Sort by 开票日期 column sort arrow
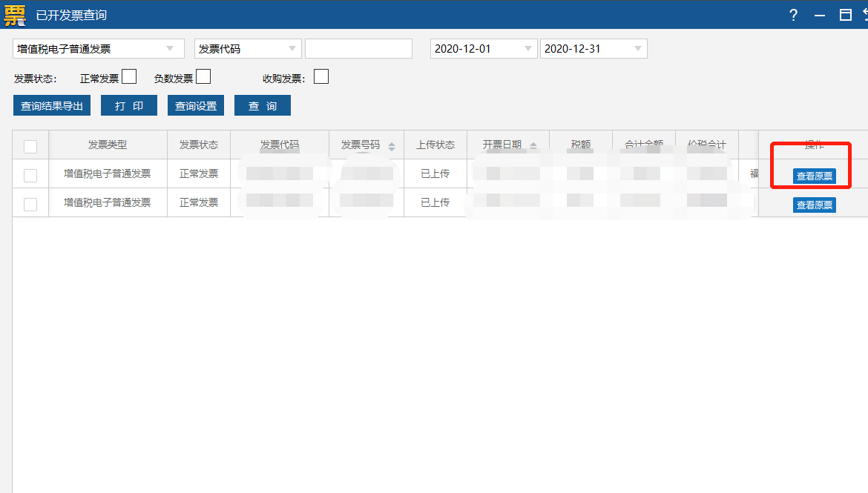Image resolution: width=868 pixels, height=493 pixels. (533, 145)
